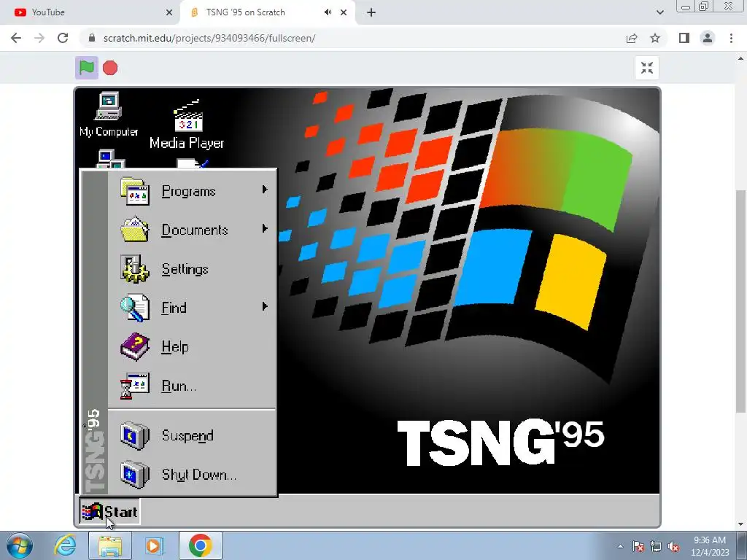Image resolution: width=747 pixels, height=560 pixels.
Task: Click the Run icon in Start menu
Action: click(135, 385)
